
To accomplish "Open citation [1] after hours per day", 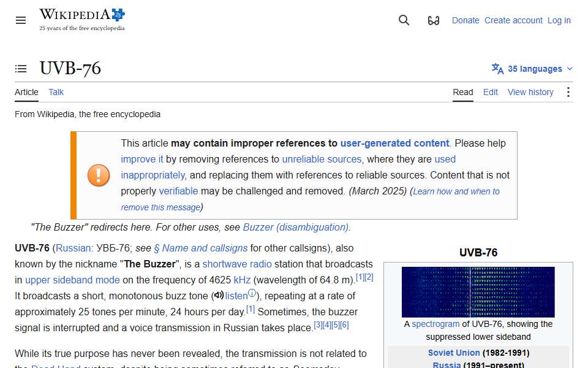I will tap(251, 309).
